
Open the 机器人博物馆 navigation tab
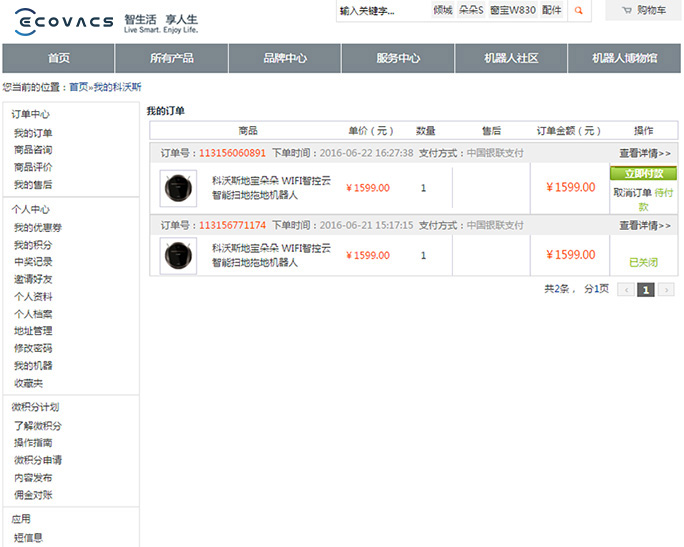click(x=624, y=58)
